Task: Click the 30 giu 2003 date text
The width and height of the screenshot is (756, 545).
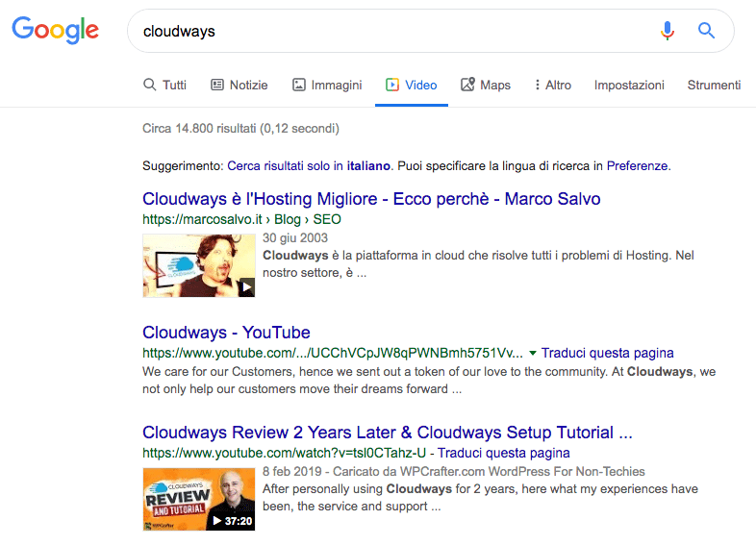Action: [295, 238]
